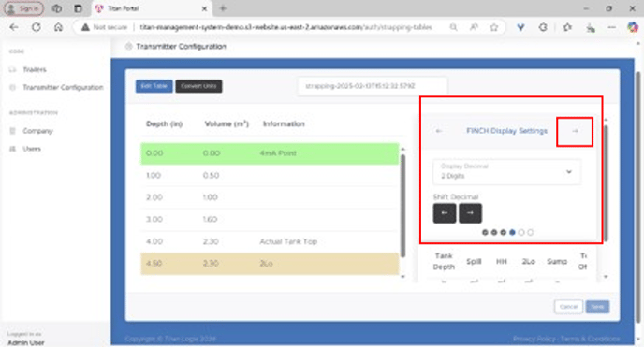644x347 pixels.
Task: Open a new browser tab with plus
Action: (x=223, y=8)
